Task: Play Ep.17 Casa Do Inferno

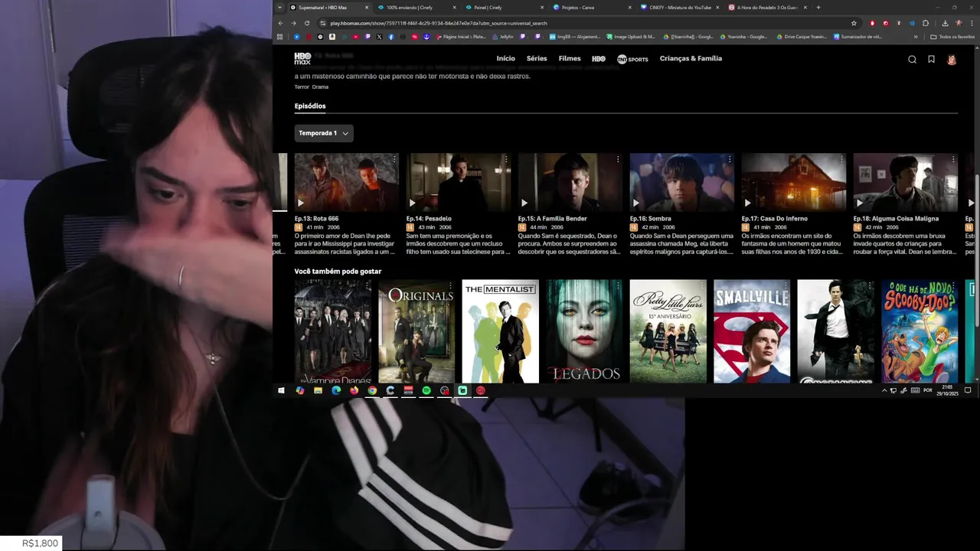Action: point(748,203)
